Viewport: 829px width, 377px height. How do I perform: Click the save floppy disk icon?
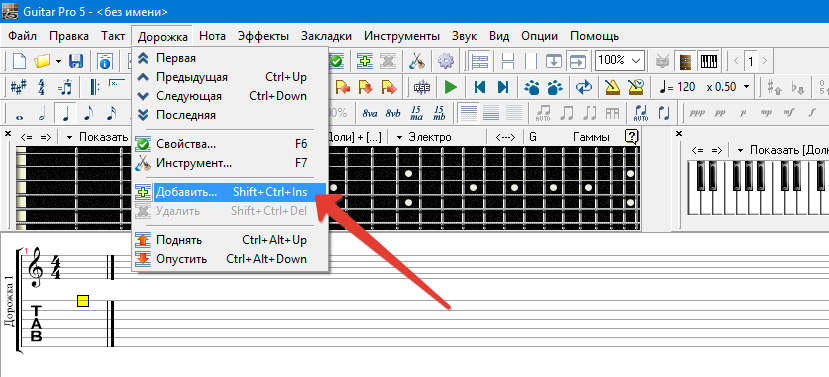pyautogui.click(x=77, y=61)
